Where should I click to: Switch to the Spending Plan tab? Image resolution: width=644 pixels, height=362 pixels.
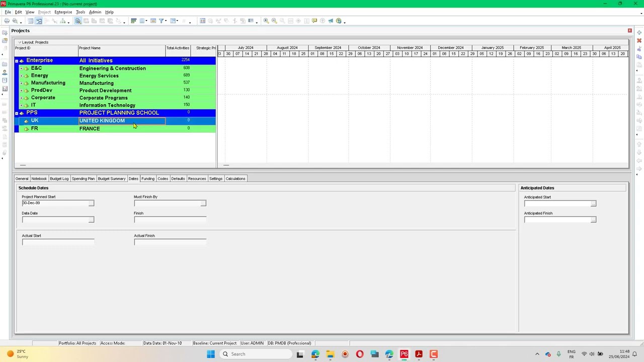(x=83, y=178)
